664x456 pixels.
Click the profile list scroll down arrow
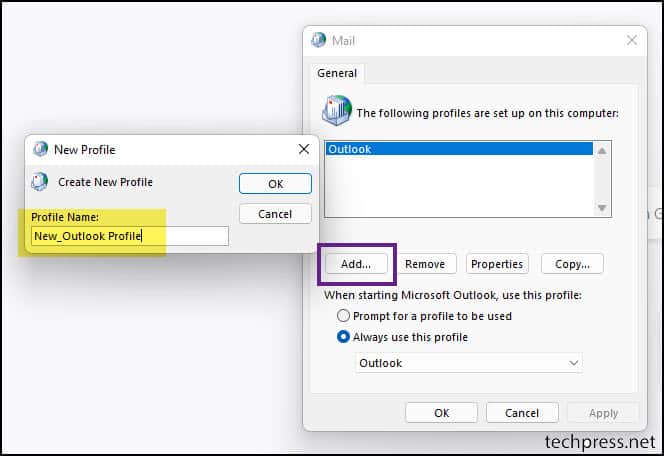click(602, 207)
